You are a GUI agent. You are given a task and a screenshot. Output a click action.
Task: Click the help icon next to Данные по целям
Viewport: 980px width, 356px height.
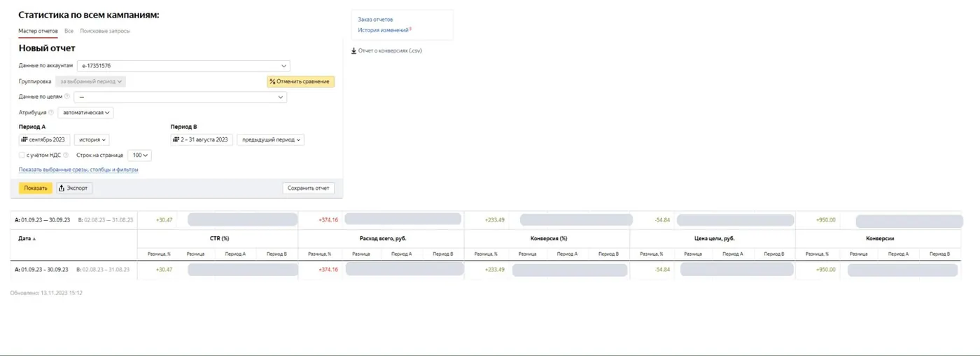coord(67,97)
